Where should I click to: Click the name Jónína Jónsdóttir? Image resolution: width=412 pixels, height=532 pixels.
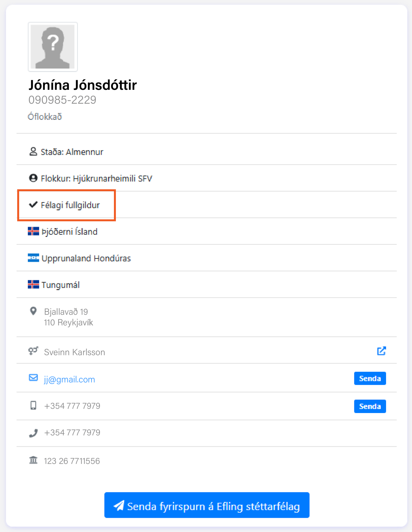click(83, 85)
